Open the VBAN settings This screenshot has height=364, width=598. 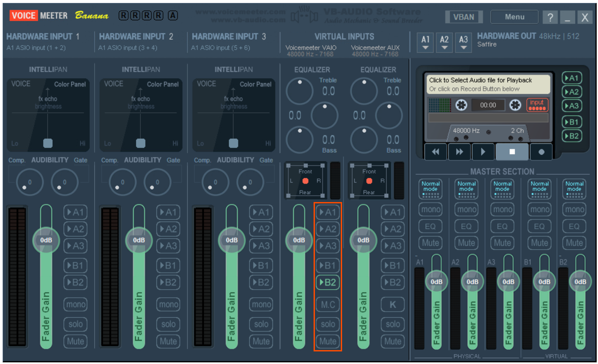[x=464, y=17]
